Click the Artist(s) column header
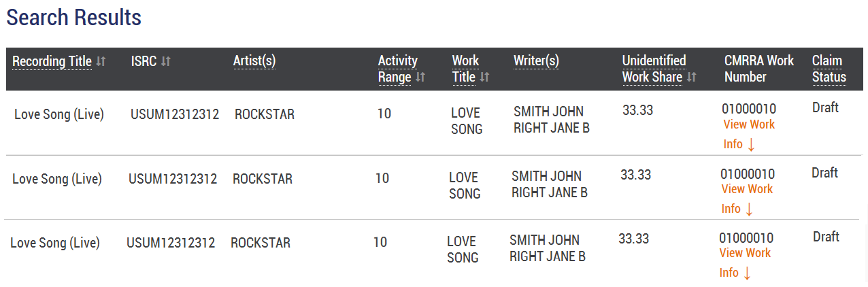868x287 pixels. tap(254, 61)
